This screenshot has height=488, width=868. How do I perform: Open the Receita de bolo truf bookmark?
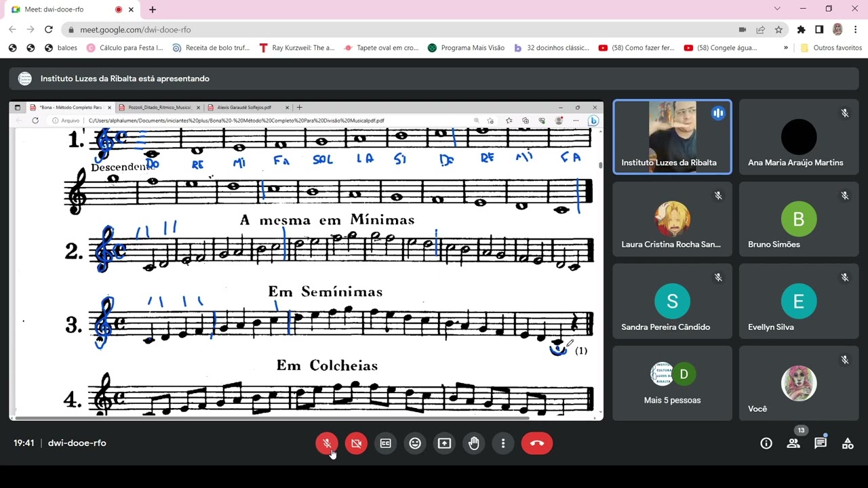click(x=211, y=48)
